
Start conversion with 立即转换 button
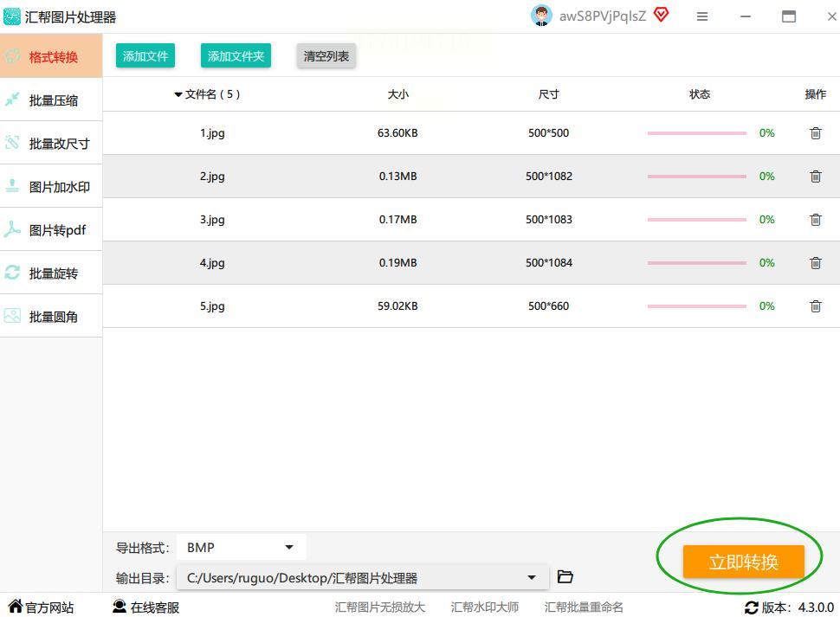pos(744,562)
